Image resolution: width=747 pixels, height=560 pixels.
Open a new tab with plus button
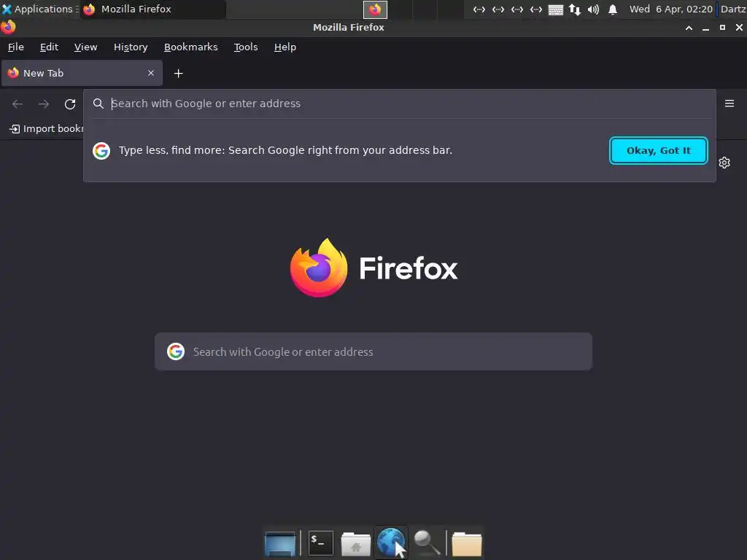click(178, 74)
